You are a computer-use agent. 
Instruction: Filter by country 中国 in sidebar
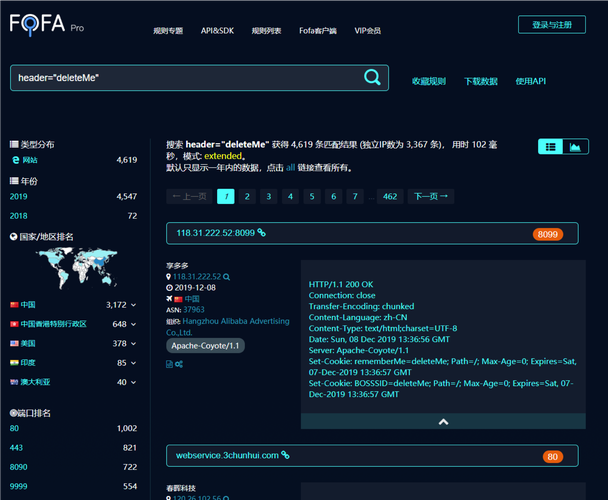(28, 305)
